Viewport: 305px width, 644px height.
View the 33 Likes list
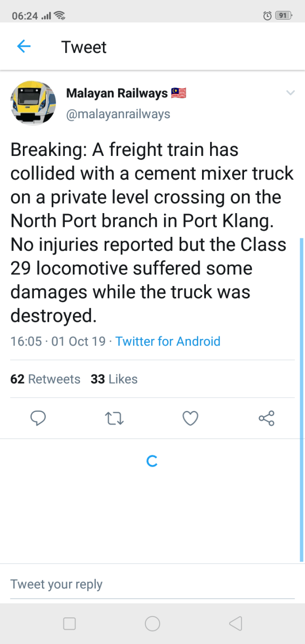coord(114,379)
